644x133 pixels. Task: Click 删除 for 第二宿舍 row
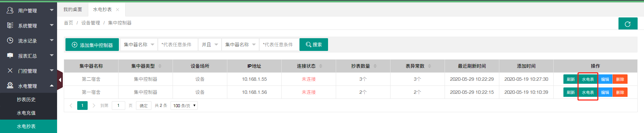point(620,79)
